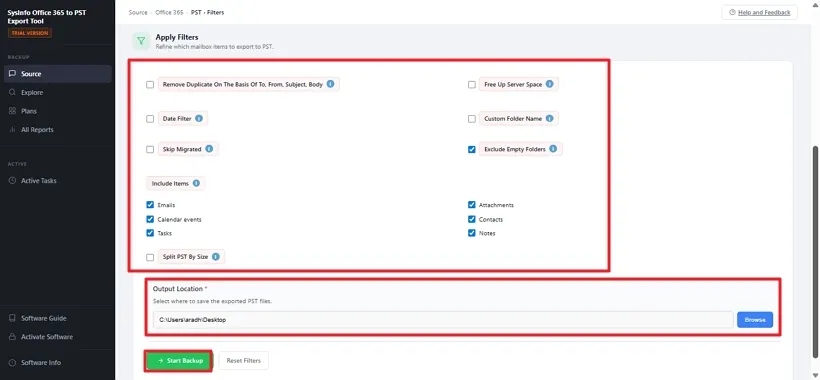Uncheck the Calendar events checkbox
820x380 pixels.
[x=150, y=219]
